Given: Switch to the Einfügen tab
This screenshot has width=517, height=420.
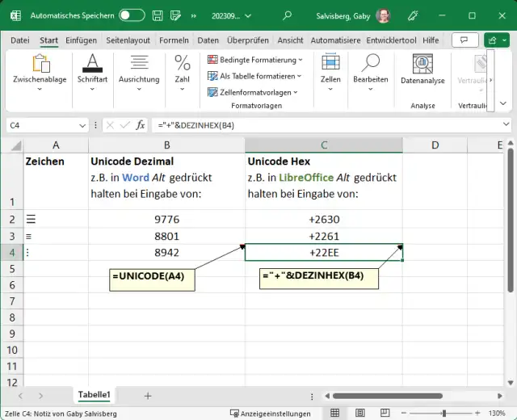Looking at the screenshot, I should click(x=82, y=40).
